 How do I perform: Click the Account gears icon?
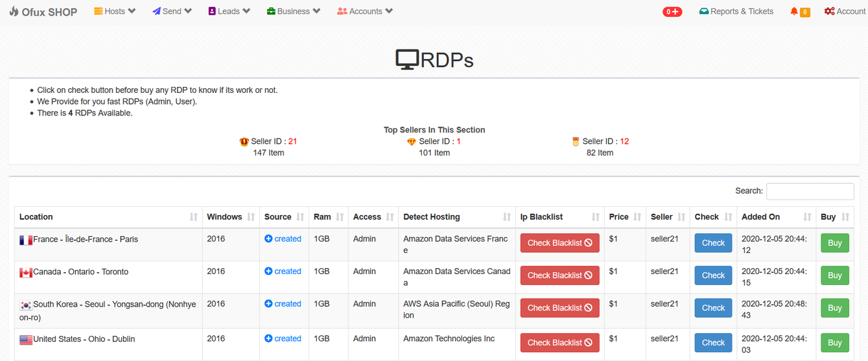(829, 12)
